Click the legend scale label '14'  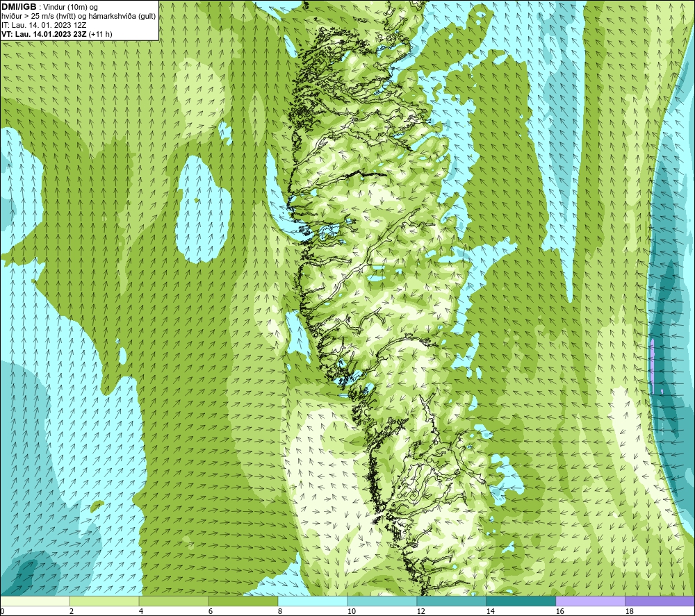pyautogui.click(x=490, y=612)
